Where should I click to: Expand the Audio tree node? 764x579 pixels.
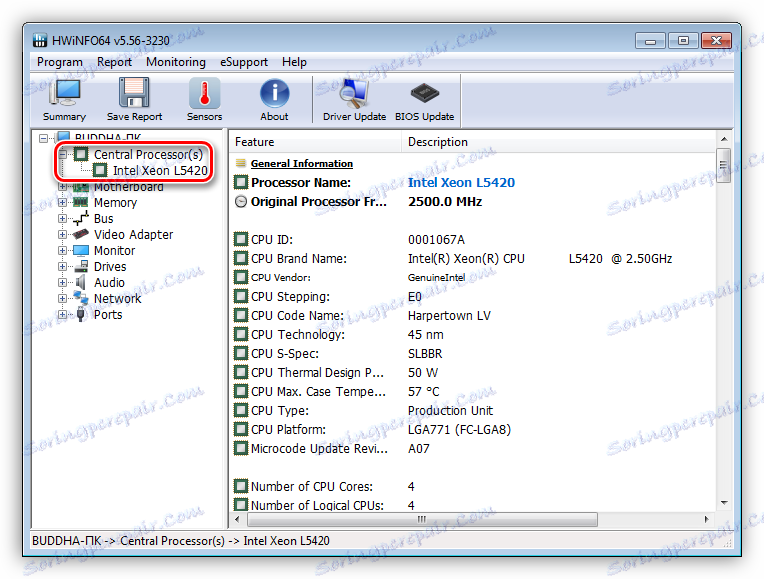(62, 283)
